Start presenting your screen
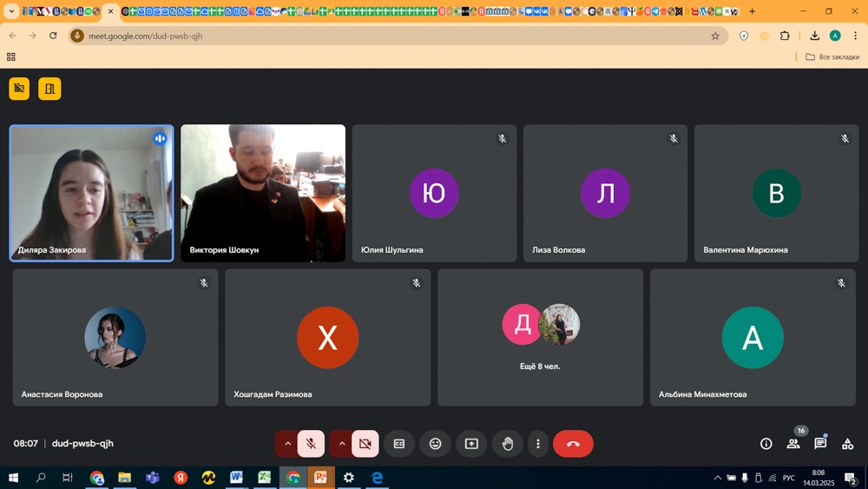The height and width of the screenshot is (489, 868). click(x=471, y=444)
